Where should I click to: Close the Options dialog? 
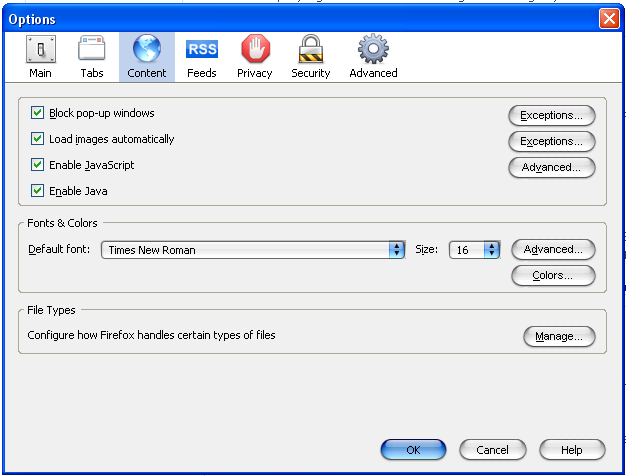(609, 19)
